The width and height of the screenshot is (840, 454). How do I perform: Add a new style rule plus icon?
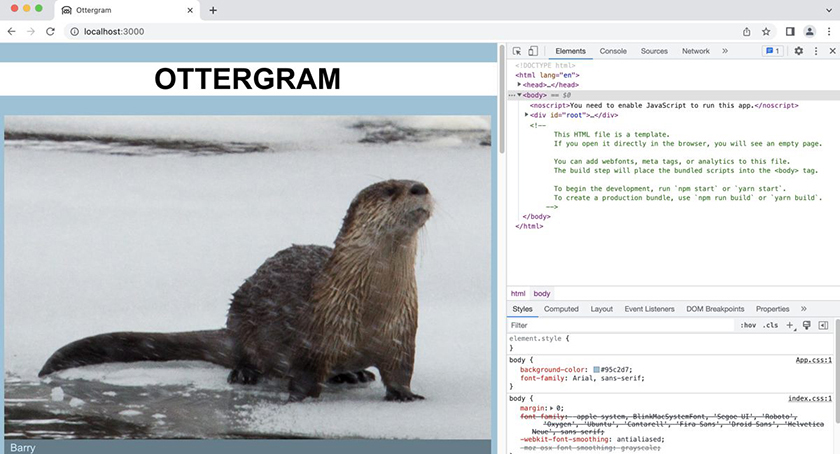(790, 325)
